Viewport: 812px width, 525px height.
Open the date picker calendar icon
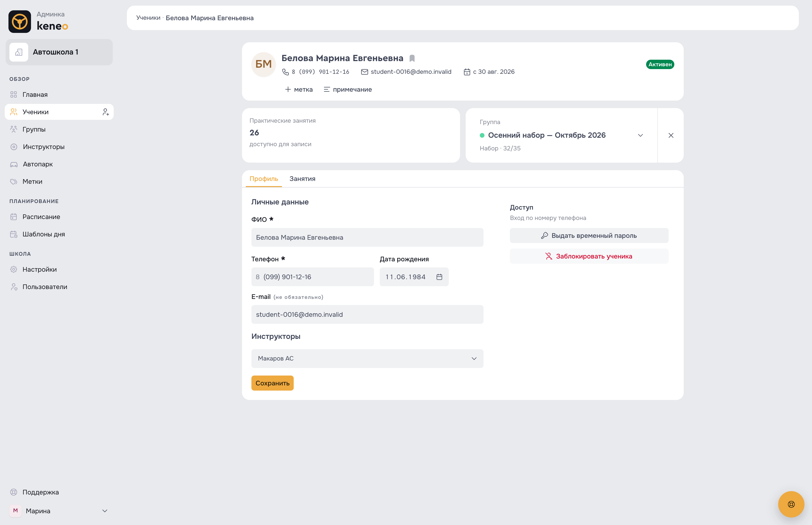439,277
